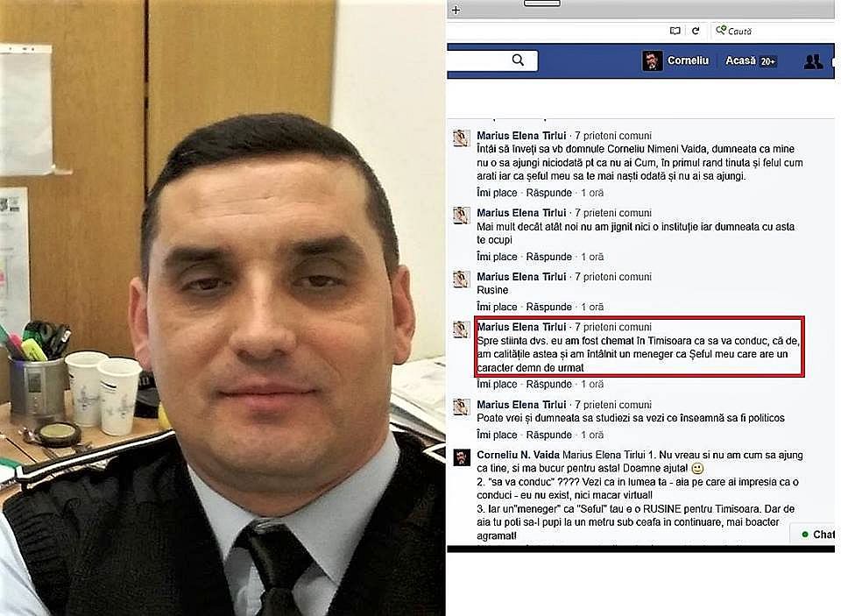Click Răspunde under the highlighted red-boxed comment
Screen dimensions: 841x616
548,384
